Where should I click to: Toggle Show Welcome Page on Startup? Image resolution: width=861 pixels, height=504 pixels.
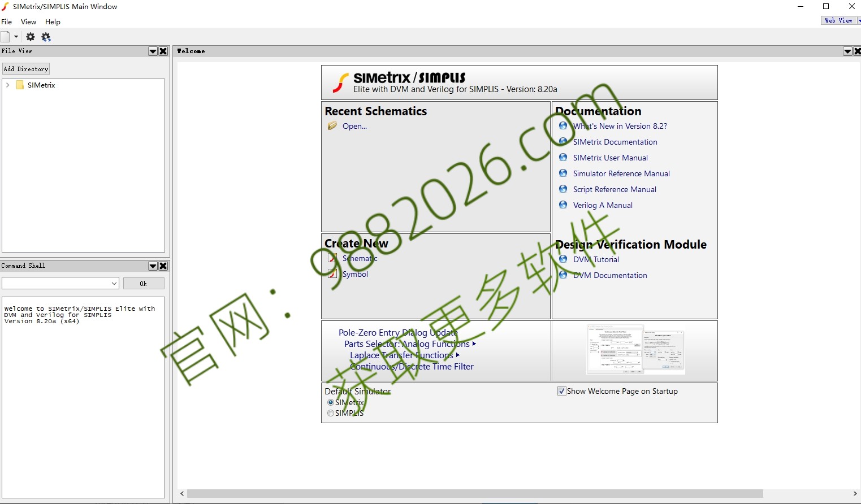click(x=562, y=391)
